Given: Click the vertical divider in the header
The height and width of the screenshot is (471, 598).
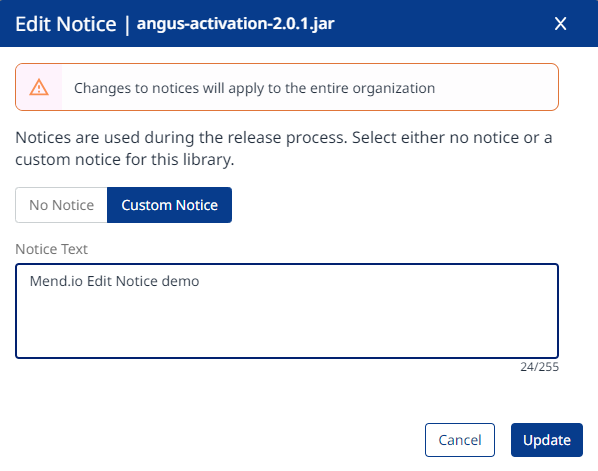Looking at the screenshot, I should (x=127, y=24).
